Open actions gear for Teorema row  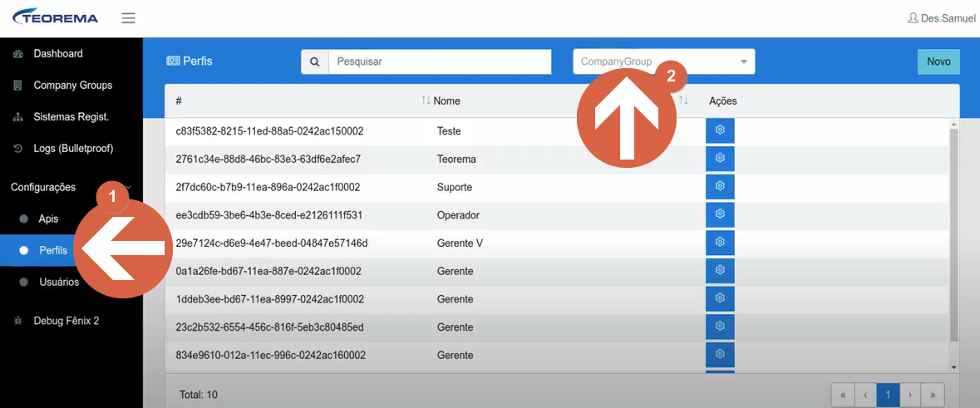coord(720,159)
